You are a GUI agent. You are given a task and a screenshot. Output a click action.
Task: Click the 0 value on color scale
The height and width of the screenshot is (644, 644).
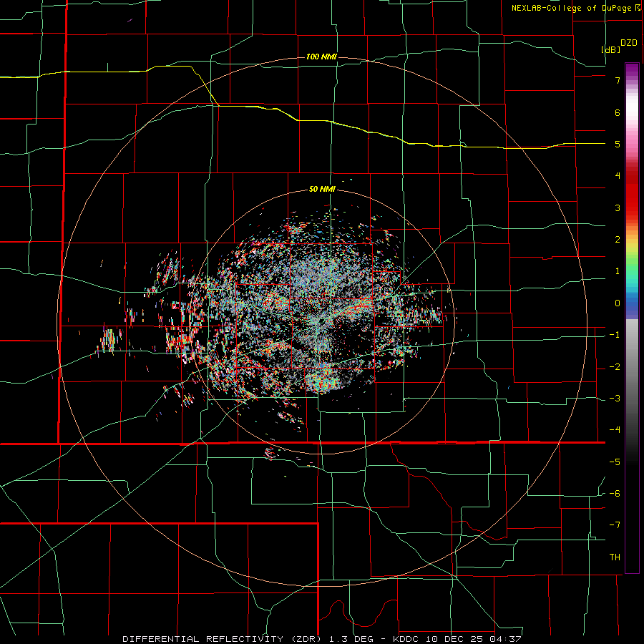point(618,303)
